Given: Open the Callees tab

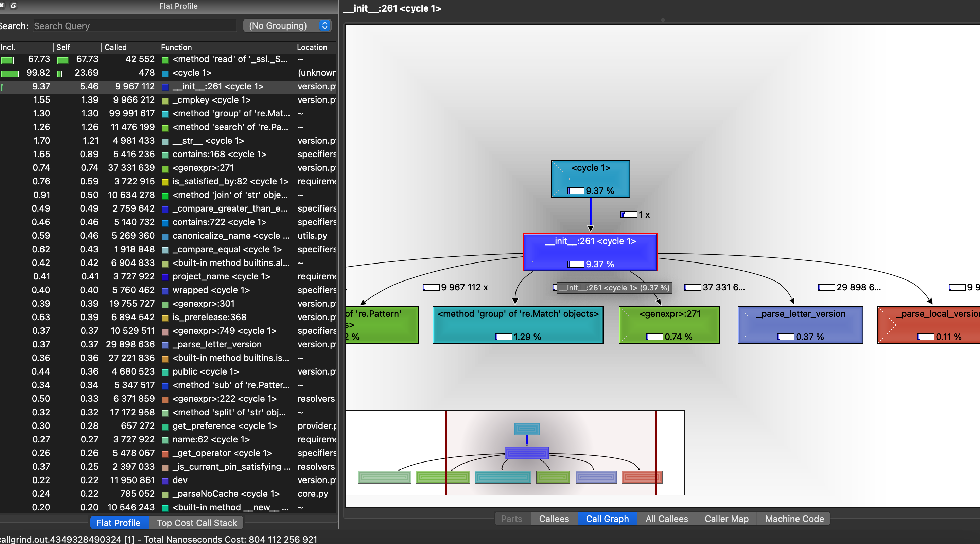Looking at the screenshot, I should pyautogui.click(x=554, y=519).
